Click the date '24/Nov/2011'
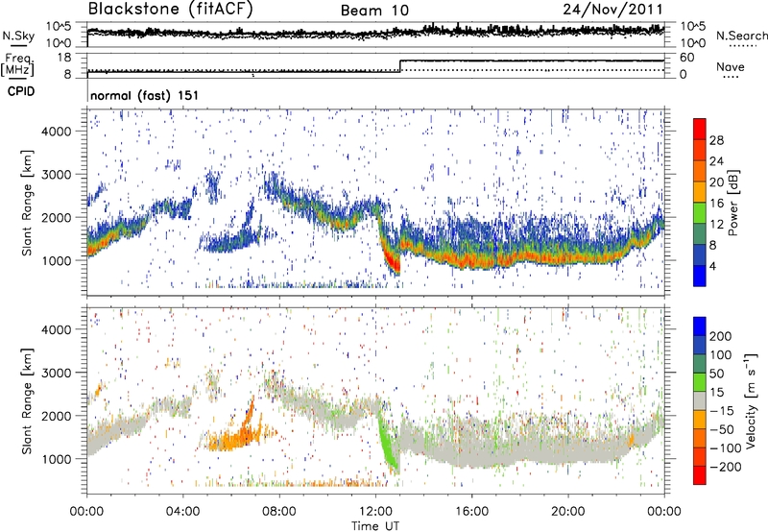 pos(612,9)
